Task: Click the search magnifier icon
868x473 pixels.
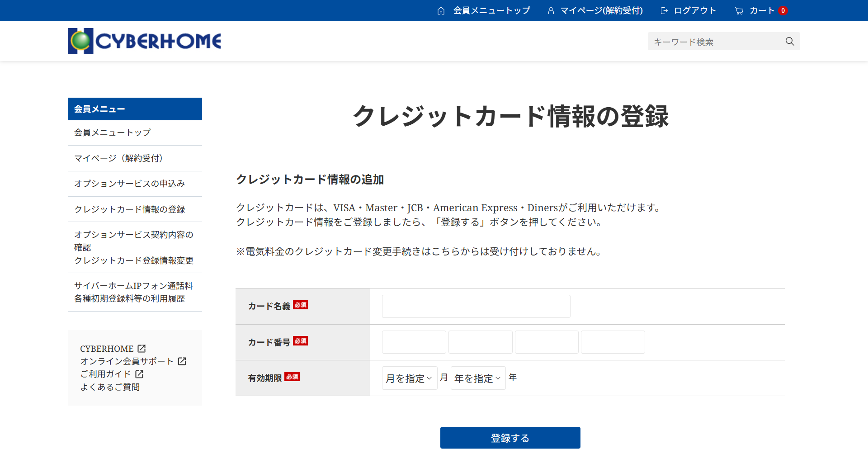Action: pyautogui.click(x=790, y=42)
